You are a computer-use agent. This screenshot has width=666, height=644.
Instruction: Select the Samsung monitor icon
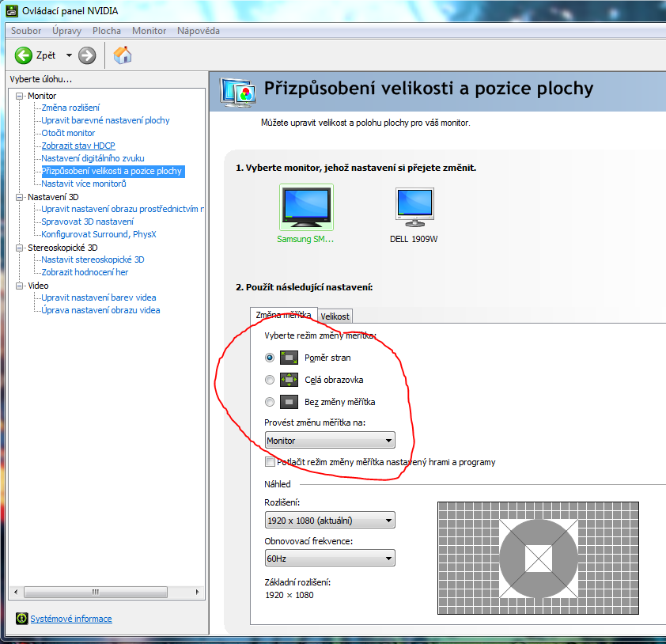point(306,207)
